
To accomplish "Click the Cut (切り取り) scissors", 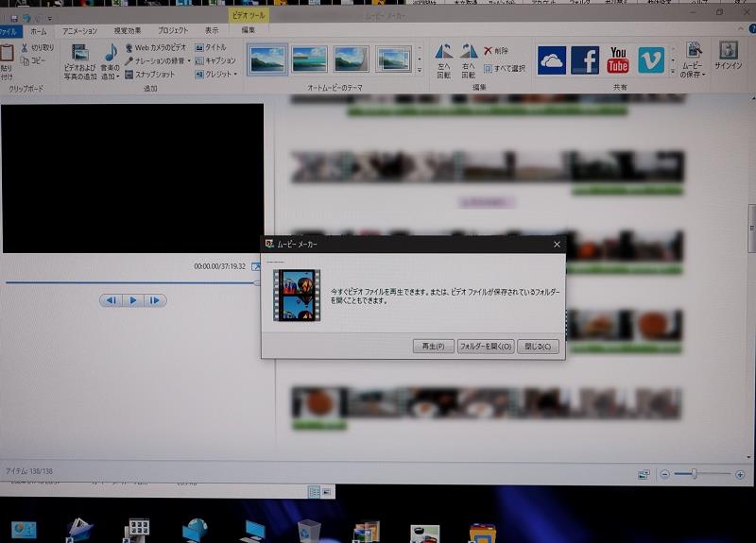I will coord(25,48).
